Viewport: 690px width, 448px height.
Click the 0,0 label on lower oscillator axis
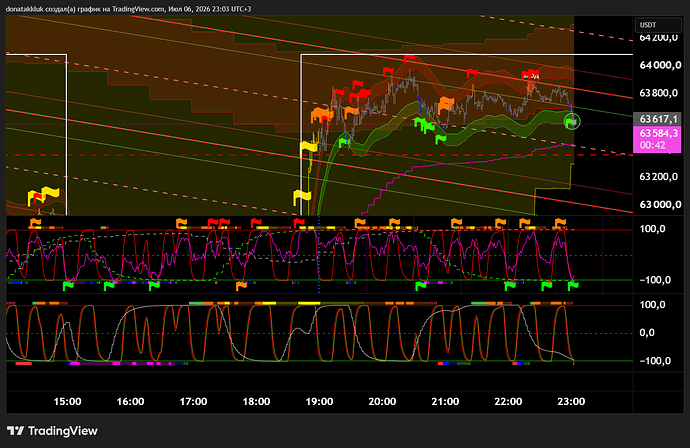647,333
